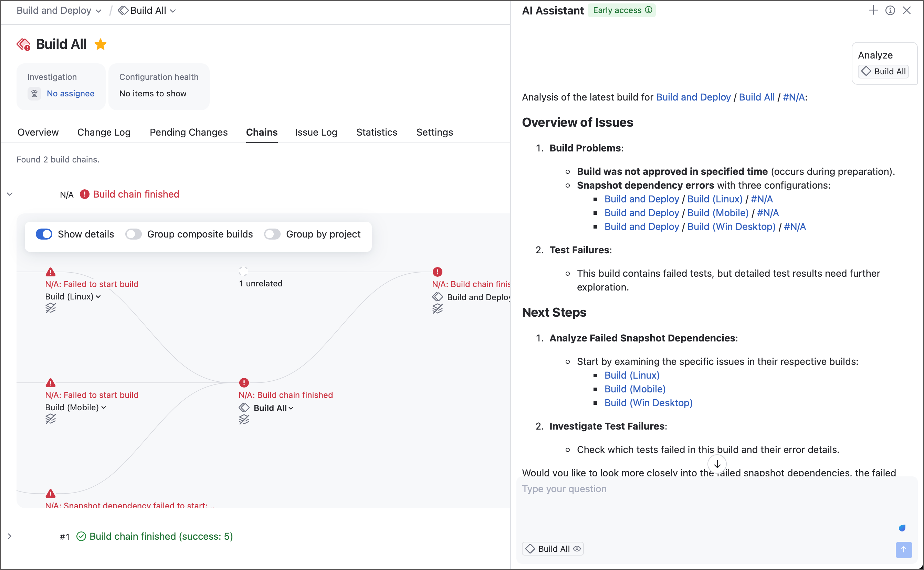Click the favorite star next to Build All
This screenshot has width=924, height=570.
[100, 44]
